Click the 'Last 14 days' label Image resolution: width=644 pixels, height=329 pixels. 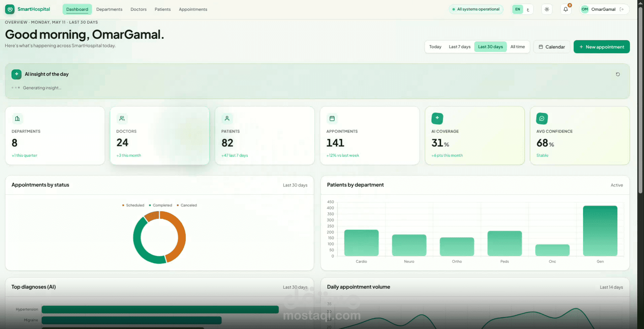coord(611,287)
